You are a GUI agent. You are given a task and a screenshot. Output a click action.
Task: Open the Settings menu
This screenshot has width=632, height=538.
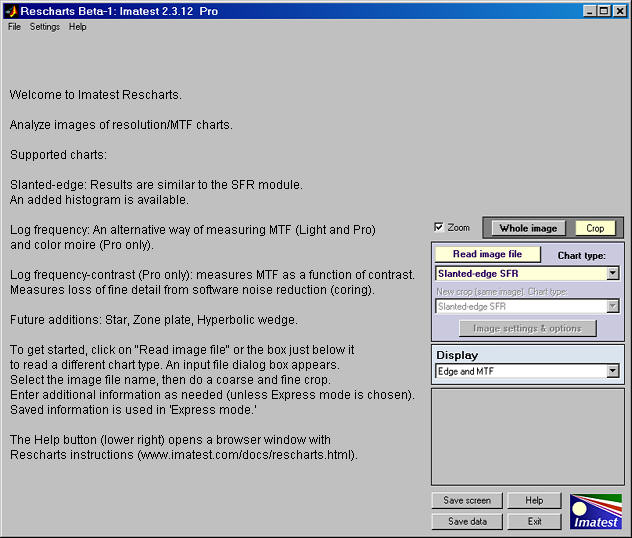click(x=45, y=27)
